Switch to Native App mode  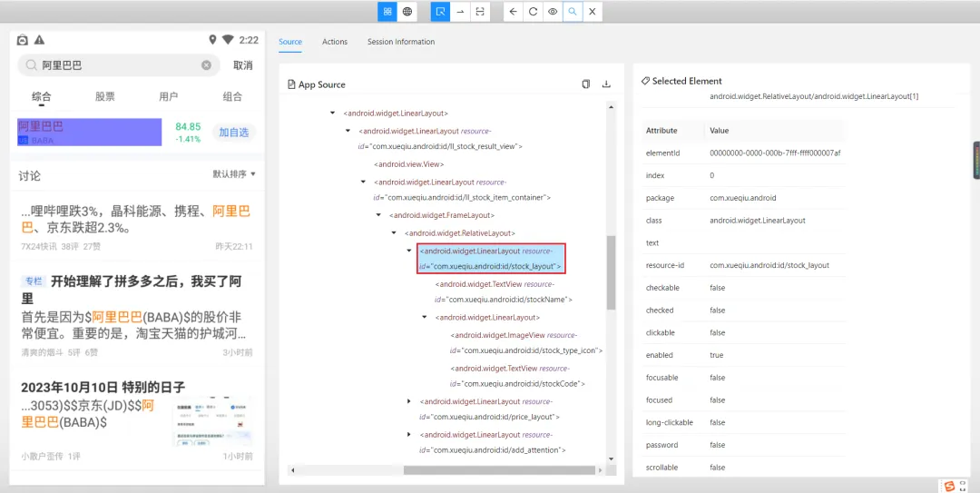tap(387, 11)
